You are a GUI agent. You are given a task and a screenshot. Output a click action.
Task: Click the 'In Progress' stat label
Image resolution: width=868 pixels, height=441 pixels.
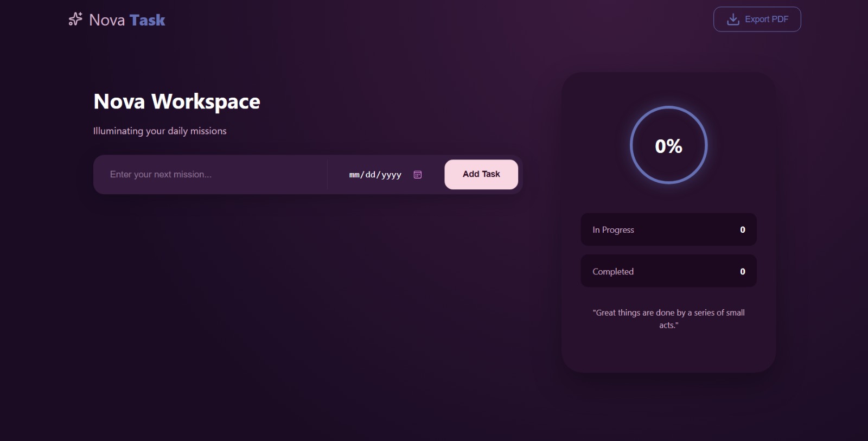coord(613,229)
